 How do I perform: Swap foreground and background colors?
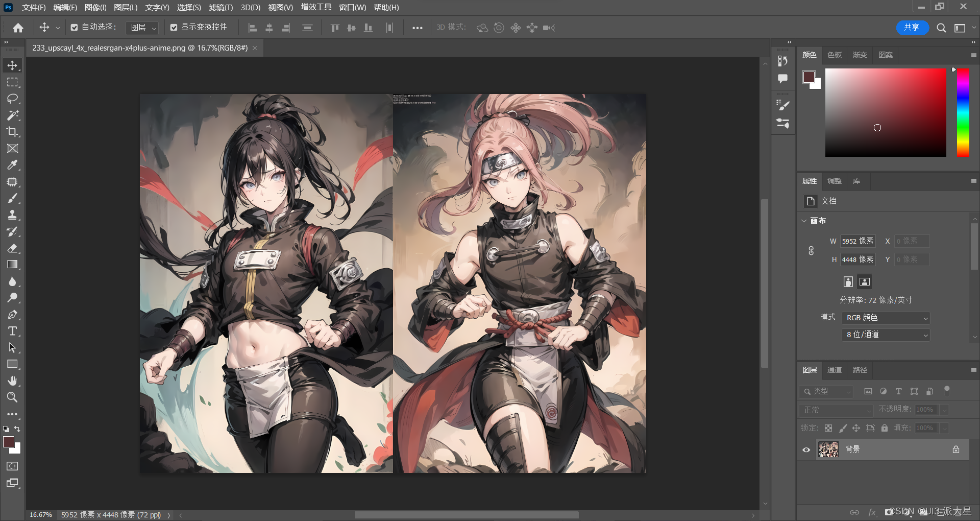coord(17,429)
